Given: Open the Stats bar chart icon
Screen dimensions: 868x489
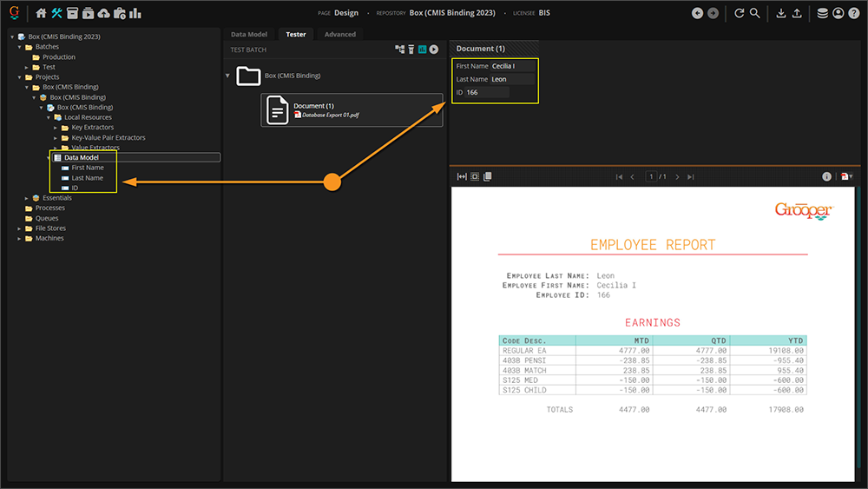Looking at the screenshot, I should pos(135,13).
